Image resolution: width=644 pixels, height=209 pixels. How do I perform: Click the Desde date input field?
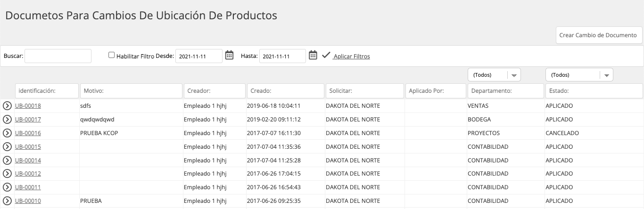(199, 56)
